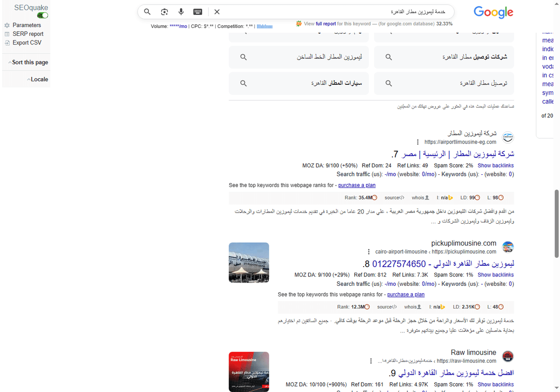
Task: Click the Parameters gear icon in SEOquake sidebar
Action: 8,25
